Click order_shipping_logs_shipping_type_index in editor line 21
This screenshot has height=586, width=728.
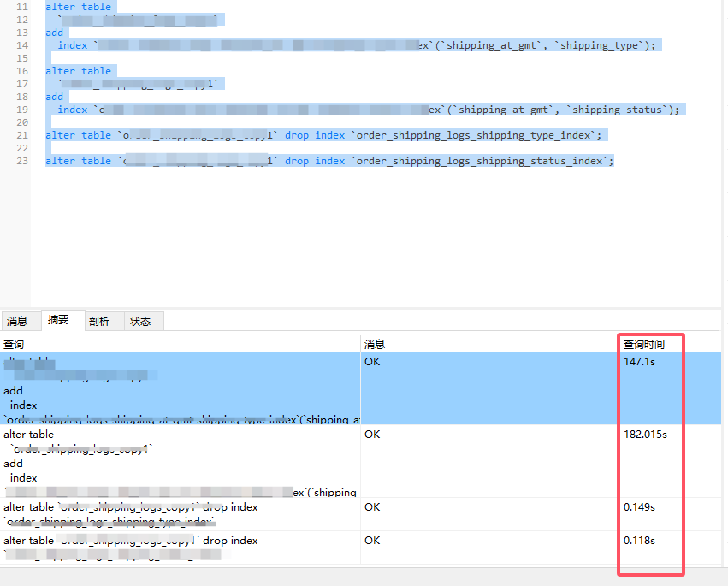pos(473,135)
